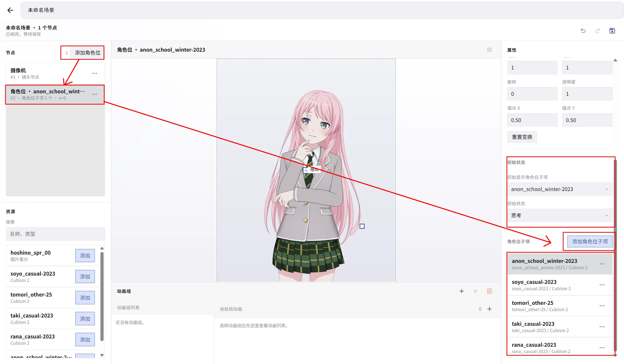Click the 透明度 opacity value field
Viewport: 624px width, 364px height.
587,94
